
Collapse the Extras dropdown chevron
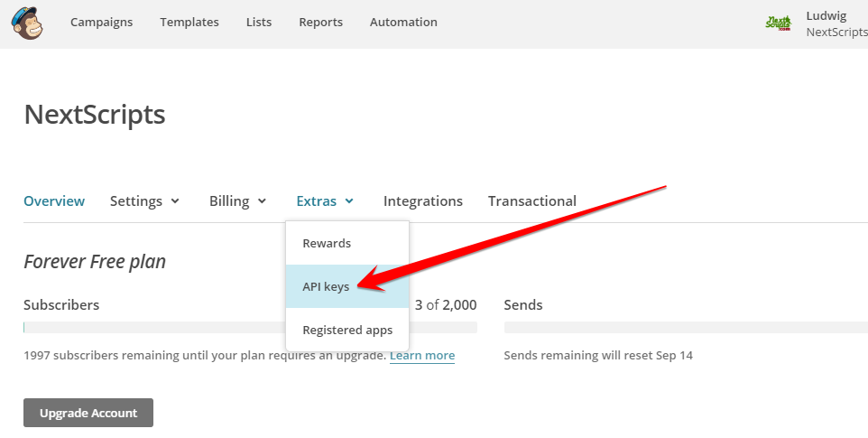[349, 201]
